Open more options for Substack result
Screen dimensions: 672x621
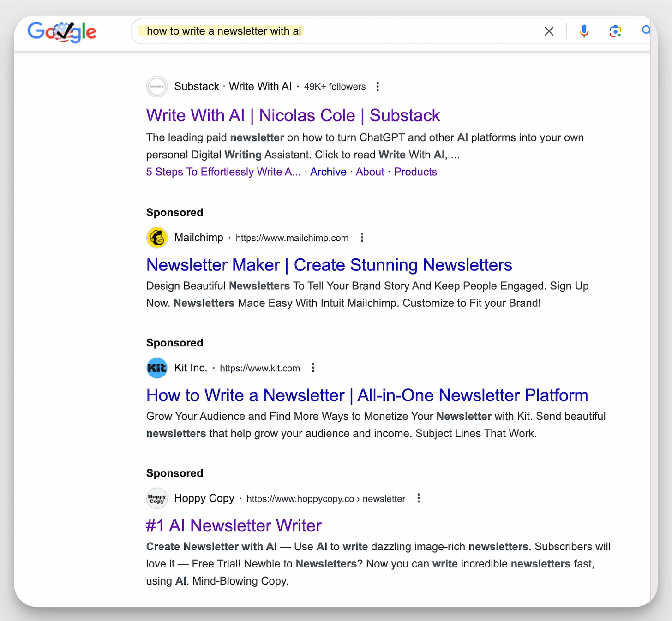(x=378, y=87)
